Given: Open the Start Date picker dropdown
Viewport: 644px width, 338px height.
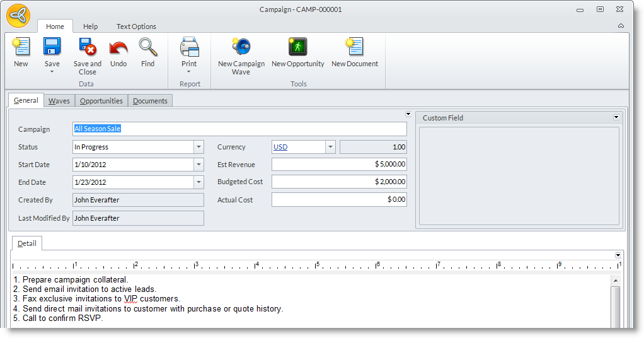Looking at the screenshot, I should (198, 165).
